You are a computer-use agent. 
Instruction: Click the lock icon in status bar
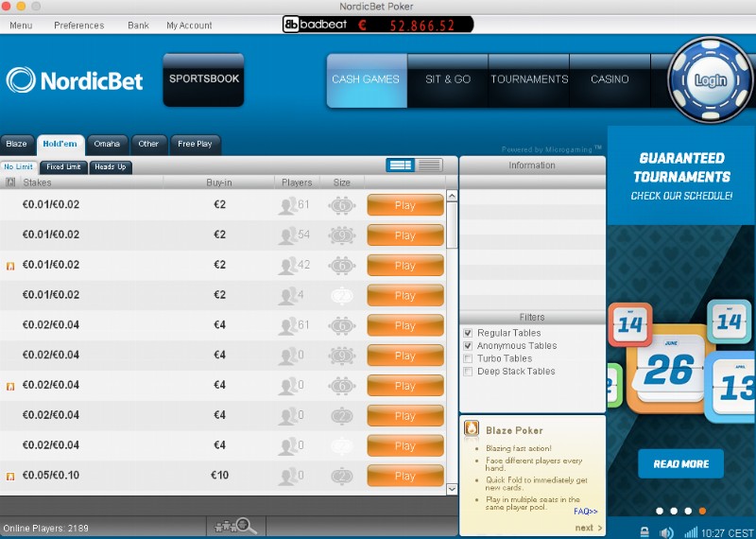click(644, 532)
